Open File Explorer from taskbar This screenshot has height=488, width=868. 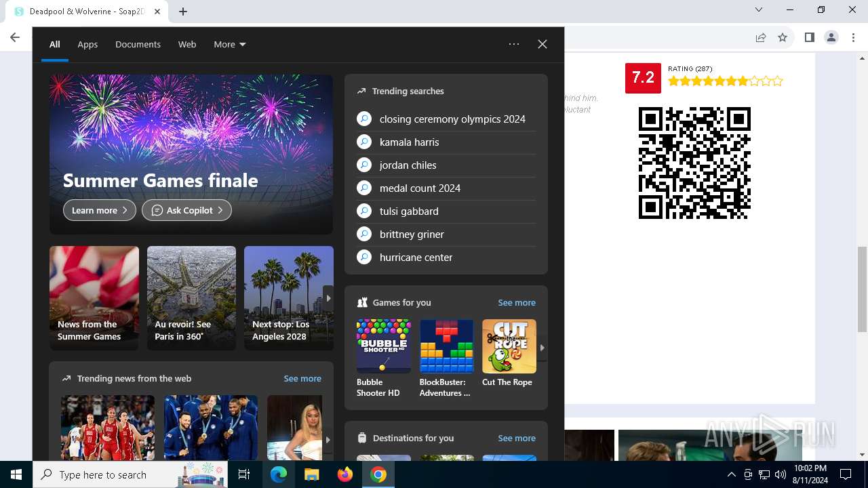click(311, 474)
